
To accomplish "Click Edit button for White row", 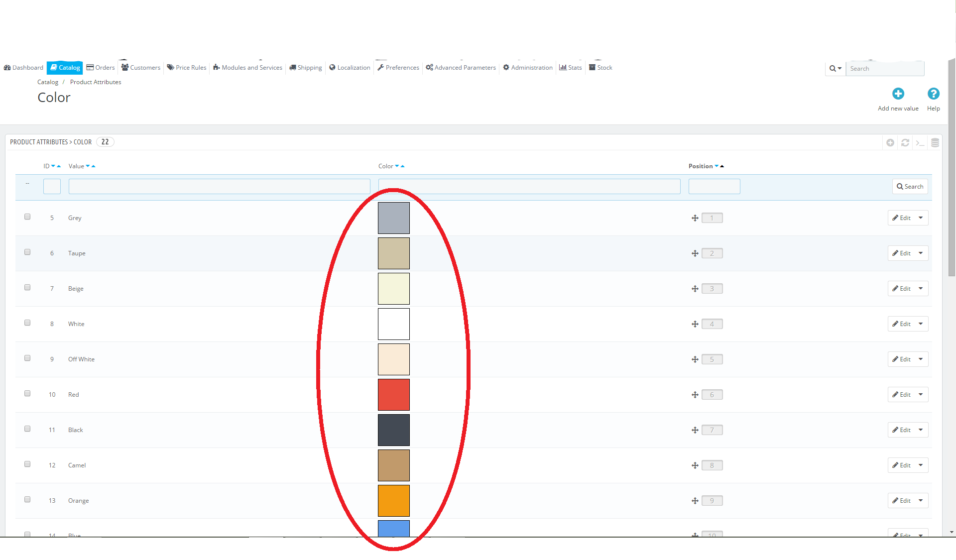I will (x=901, y=324).
